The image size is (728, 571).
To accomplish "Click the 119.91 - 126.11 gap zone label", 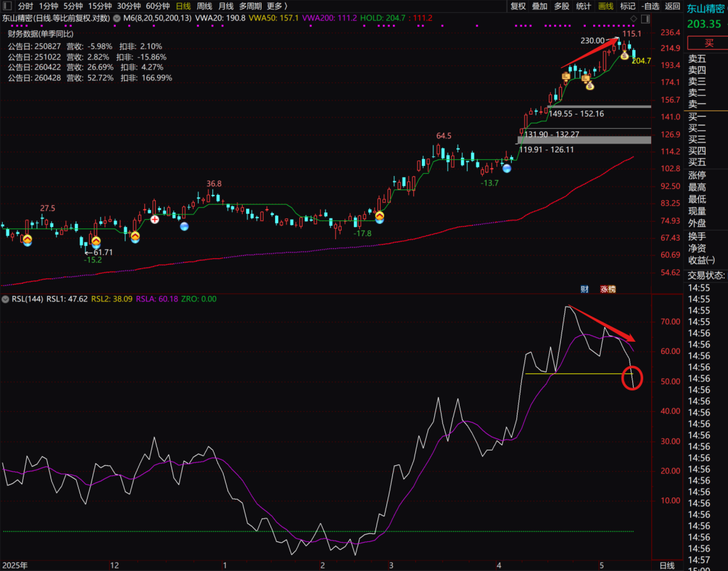I will click(547, 150).
